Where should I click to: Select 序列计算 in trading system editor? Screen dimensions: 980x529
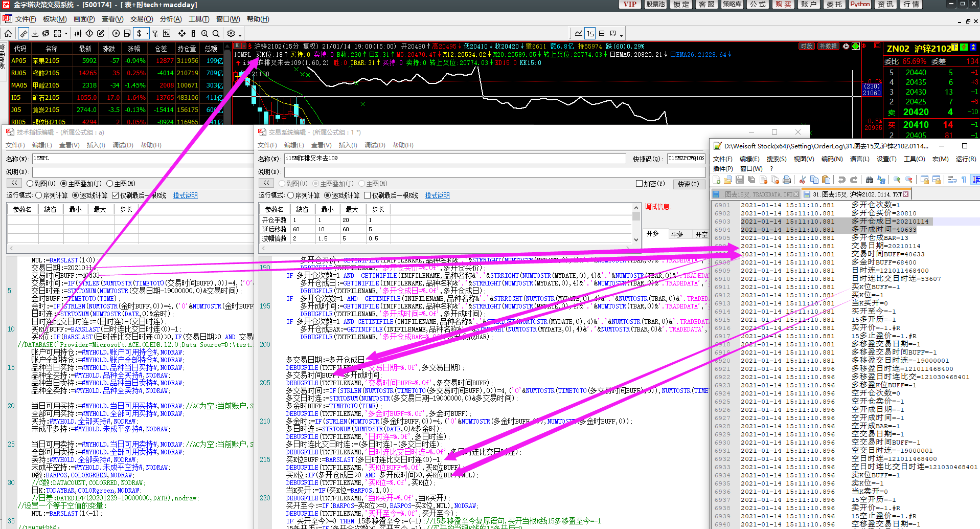pyautogui.click(x=304, y=195)
